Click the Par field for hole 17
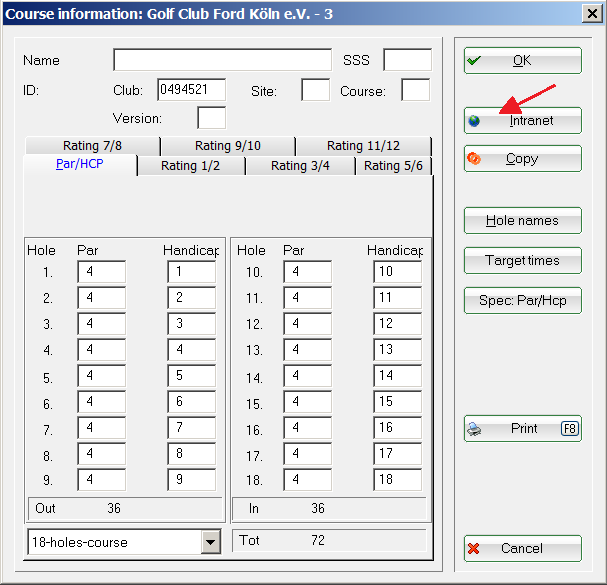The height and width of the screenshot is (585, 607). [307, 454]
